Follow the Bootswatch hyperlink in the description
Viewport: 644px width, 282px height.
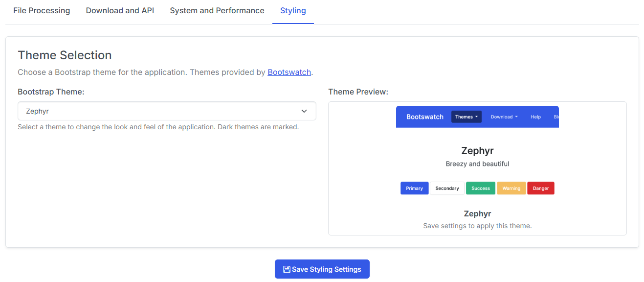click(x=289, y=72)
